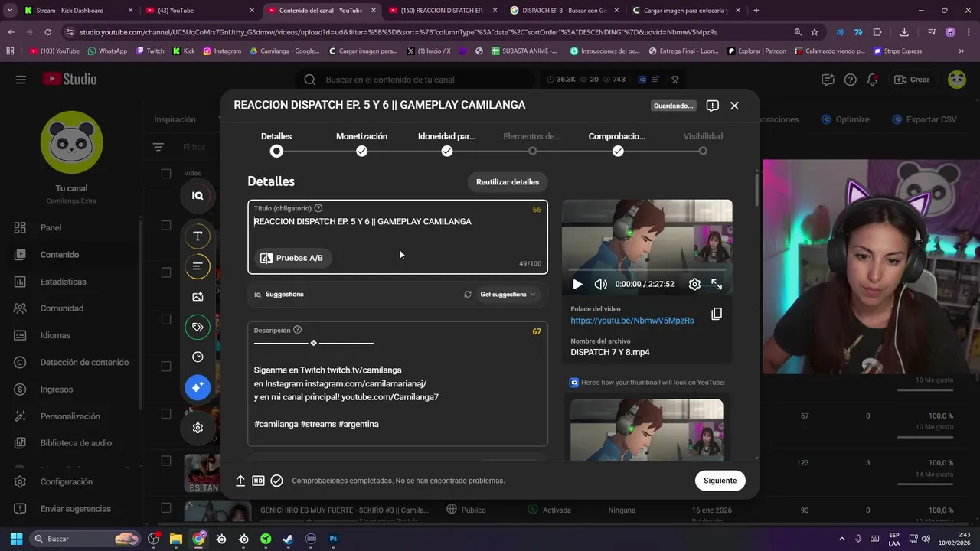
Task: Close the video upload dialog
Action: (x=734, y=106)
